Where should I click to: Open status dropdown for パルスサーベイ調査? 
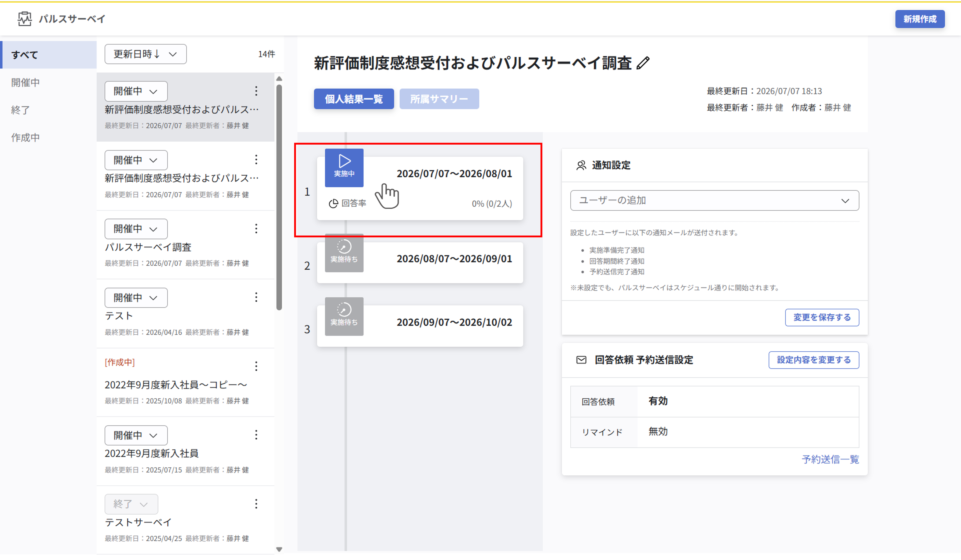tap(136, 229)
